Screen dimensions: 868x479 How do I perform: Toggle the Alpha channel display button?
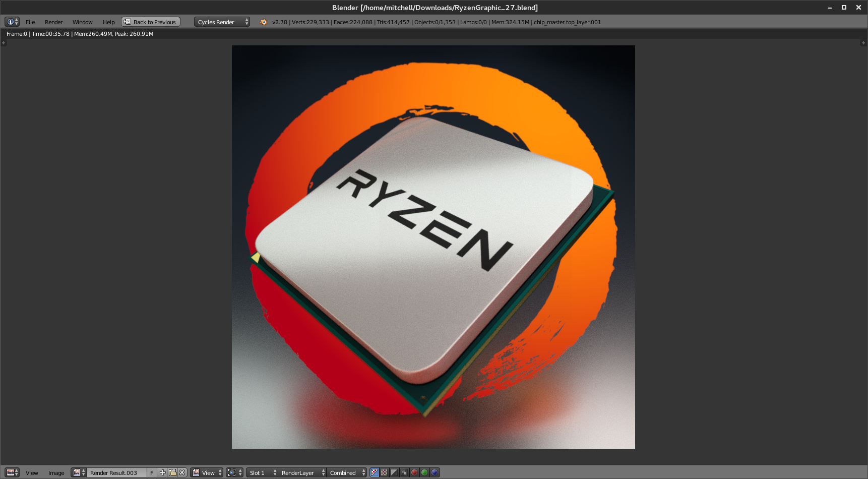pyautogui.click(x=394, y=472)
